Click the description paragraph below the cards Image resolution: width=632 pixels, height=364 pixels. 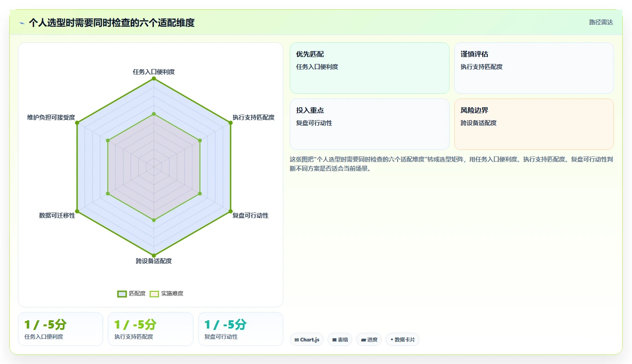coord(451,164)
